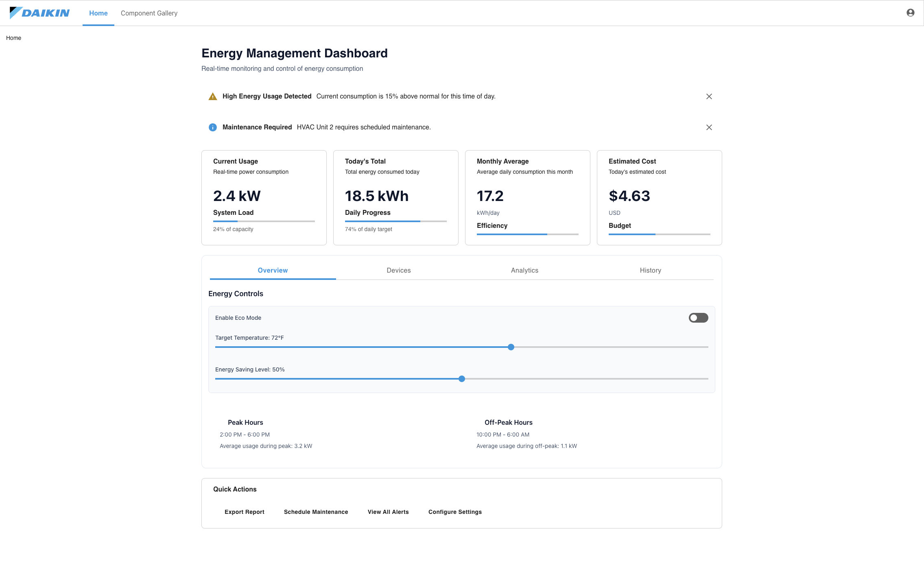Dismiss the Maintenance Required alert
924x581 pixels.
click(x=709, y=127)
